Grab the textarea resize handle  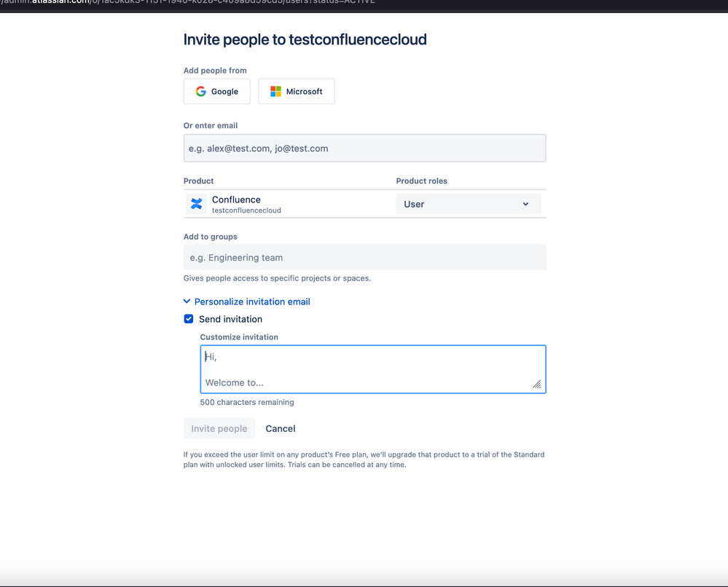[537, 385]
